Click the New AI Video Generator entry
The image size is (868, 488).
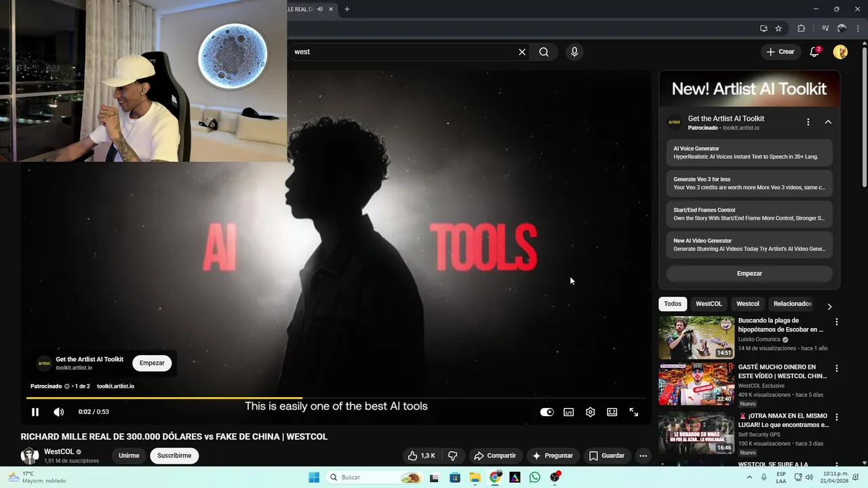(x=749, y=245)
